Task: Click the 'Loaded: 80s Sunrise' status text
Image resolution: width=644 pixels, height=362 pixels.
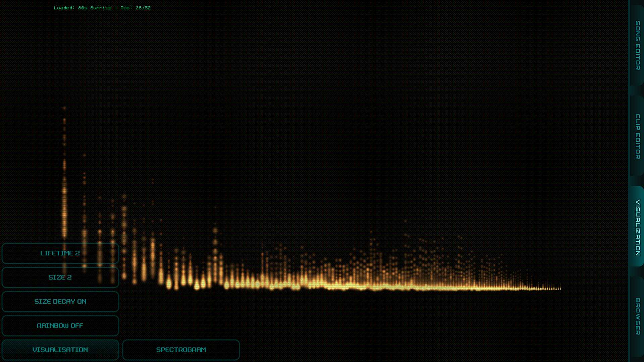Action: click(x=83, y=8)
